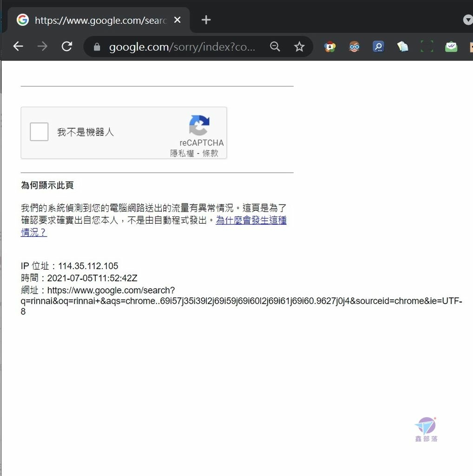This screenshot has width=473, height=476.
Task: Open the blue magnifier search extension
Action: click(378, 47)
